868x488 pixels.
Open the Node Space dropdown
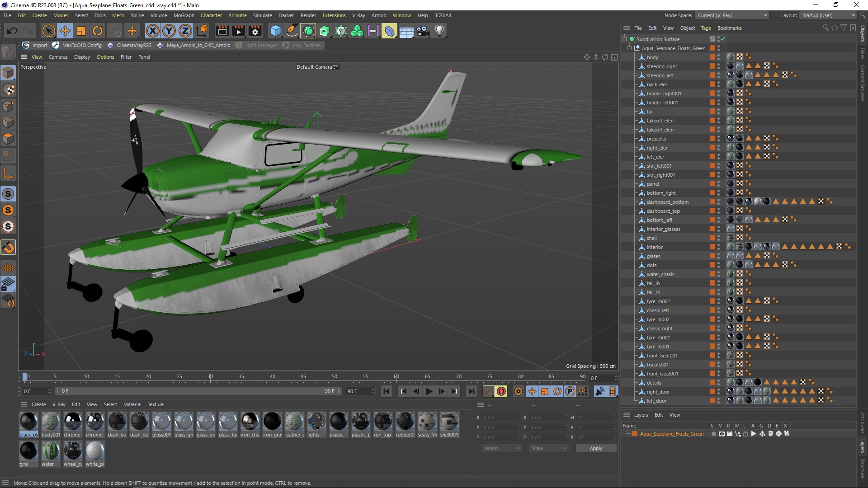tap(731, 15)
